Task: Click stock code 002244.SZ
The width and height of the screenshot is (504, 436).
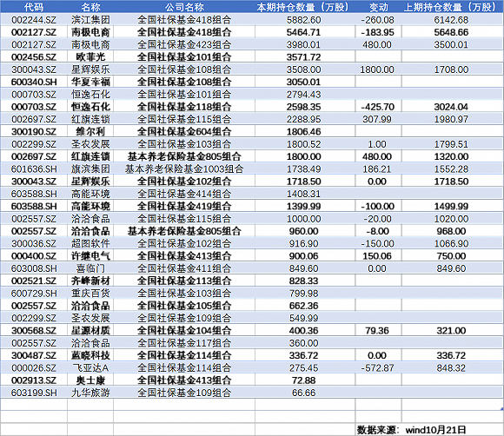Action: click(34, 20)
